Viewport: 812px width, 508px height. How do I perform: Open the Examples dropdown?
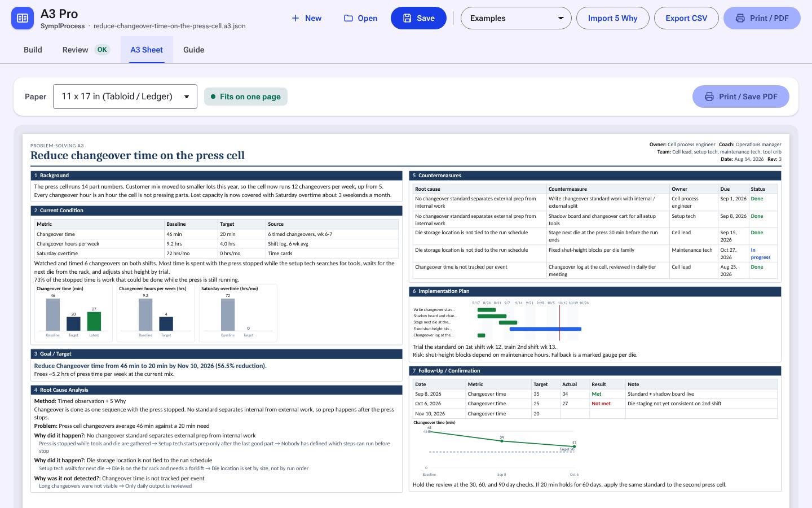coord(516,18)
